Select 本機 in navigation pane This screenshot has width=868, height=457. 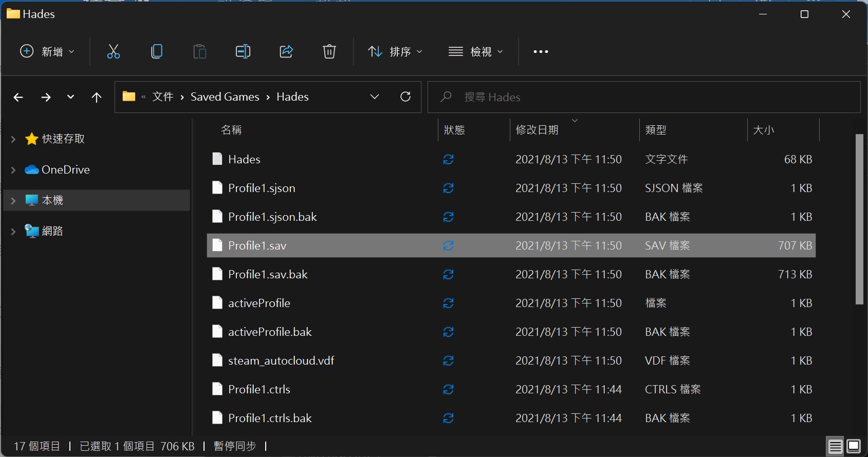click(x=52, y=200)
